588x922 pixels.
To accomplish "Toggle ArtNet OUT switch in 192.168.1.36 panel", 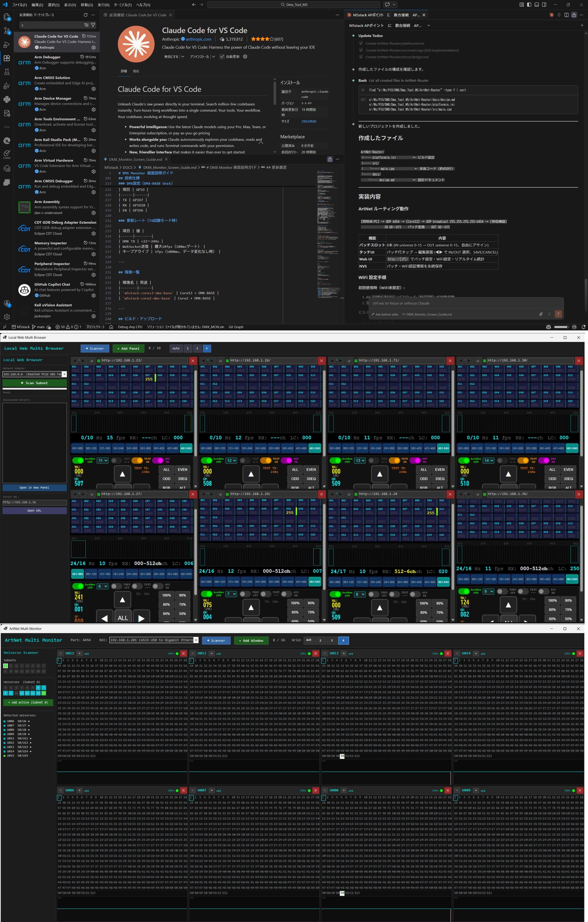I will point(464,591).
